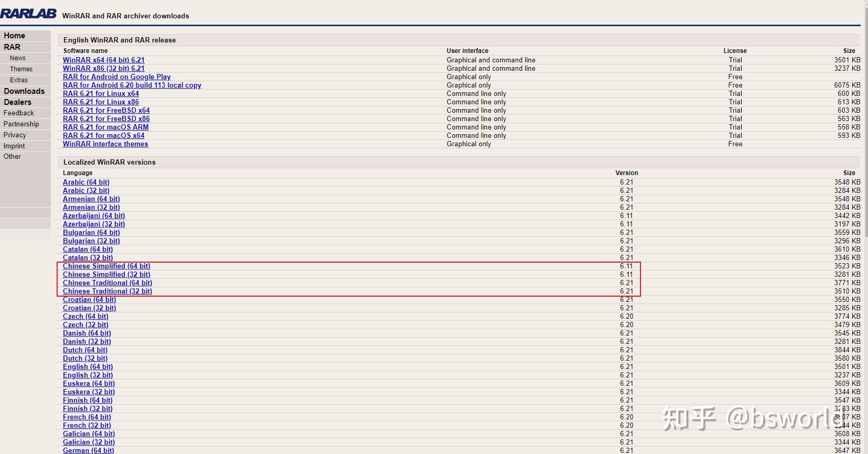The height and width of the screenshot is (454, 868).
Task: Download Dutch (32 bit) version
Action: [x=85, y=359]
